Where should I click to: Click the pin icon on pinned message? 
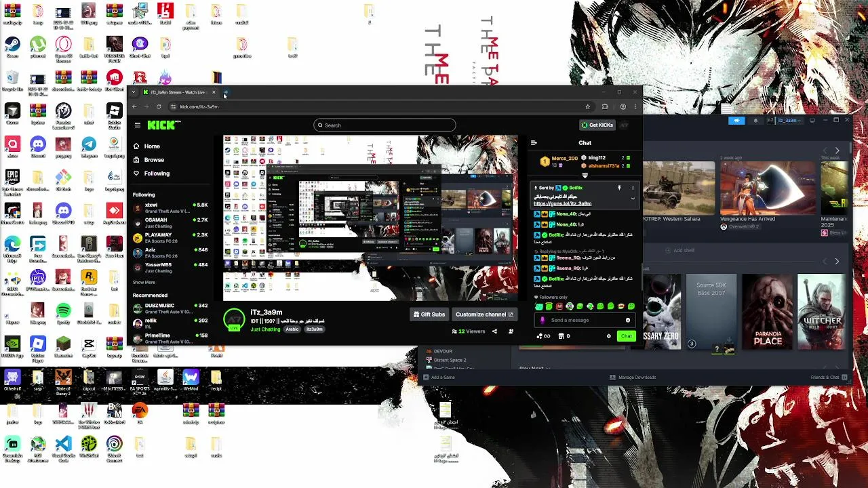click(619, 188)
